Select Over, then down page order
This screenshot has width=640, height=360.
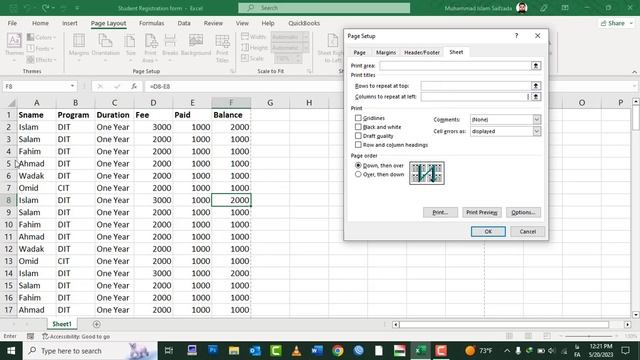point(358,174)
